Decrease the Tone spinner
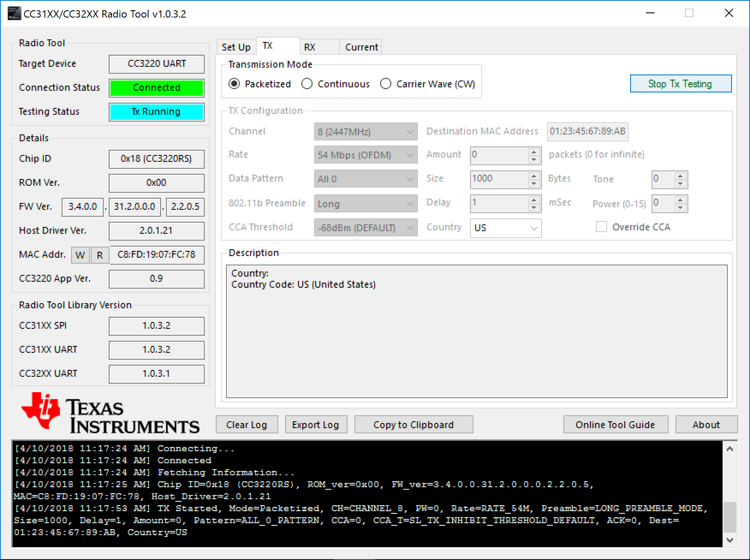This screenshot has height=560, width=750. 681,184
